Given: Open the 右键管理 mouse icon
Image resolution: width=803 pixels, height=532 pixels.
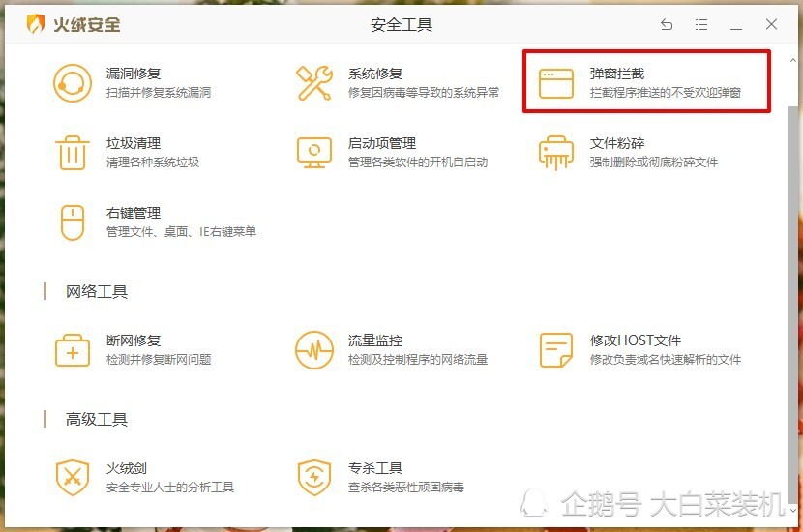Looking at the screenshot, I should (73, 222).
